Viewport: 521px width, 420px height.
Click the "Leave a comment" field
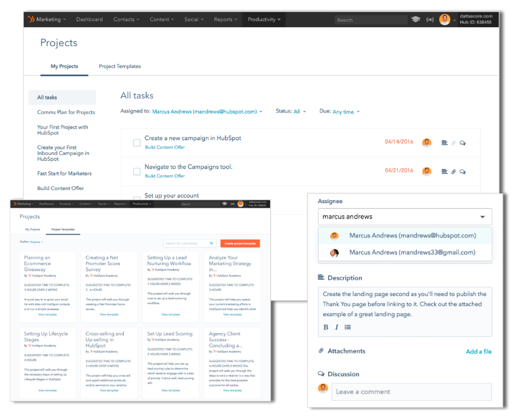click(412, 391)
